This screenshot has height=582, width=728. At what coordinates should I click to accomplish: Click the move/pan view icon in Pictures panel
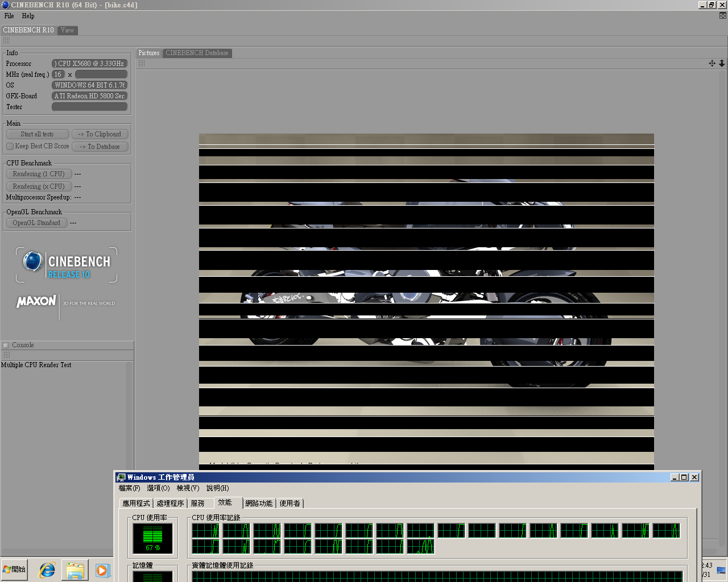tap(712, 63)
